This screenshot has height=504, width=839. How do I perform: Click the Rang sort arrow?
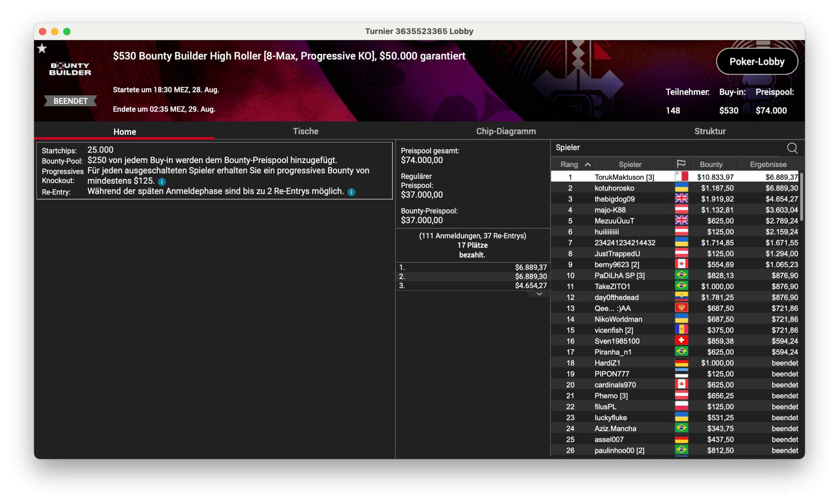[x=587, y=165]
